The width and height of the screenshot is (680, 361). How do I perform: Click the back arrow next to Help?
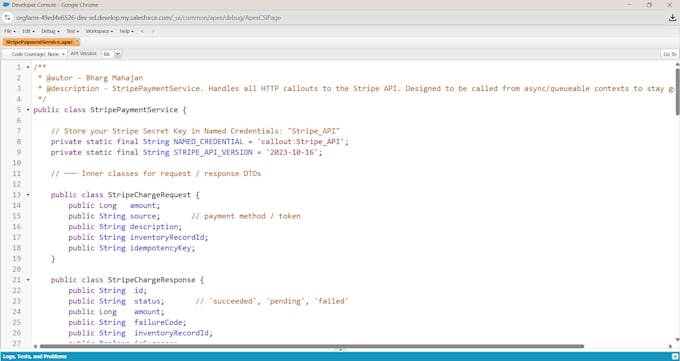142,31
